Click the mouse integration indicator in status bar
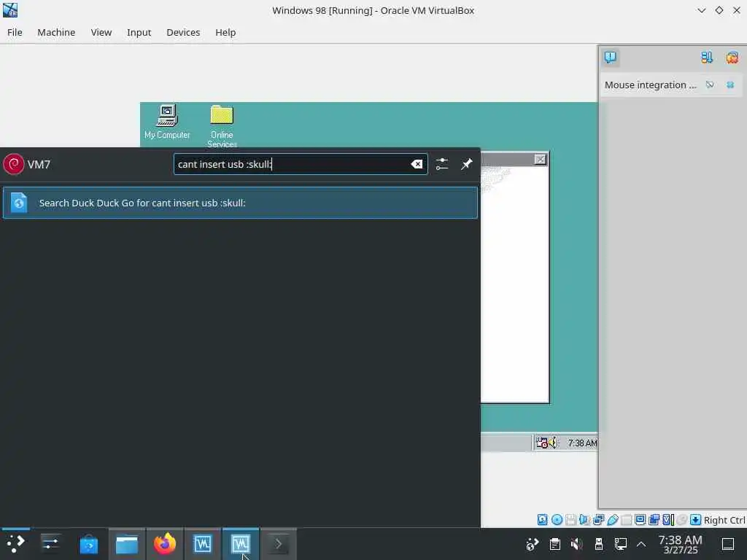 (x=682, y=520)
